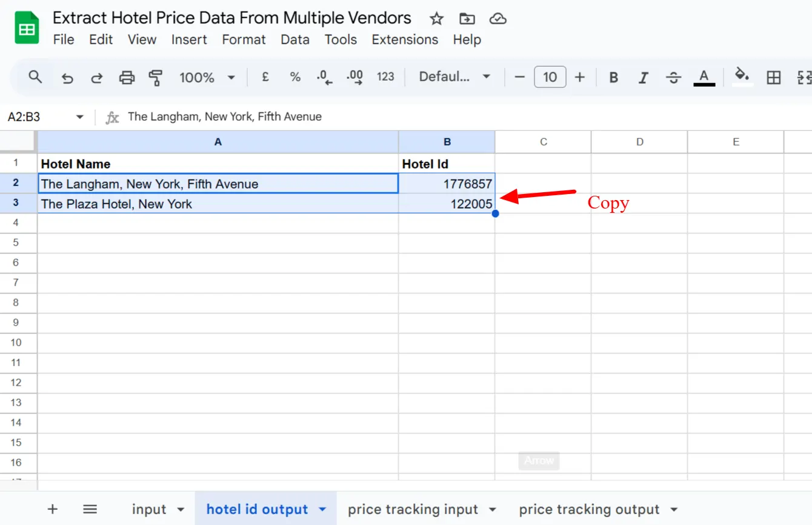812x525 pixels.
Task: Redo the last action
Action: tap(97, 78)
